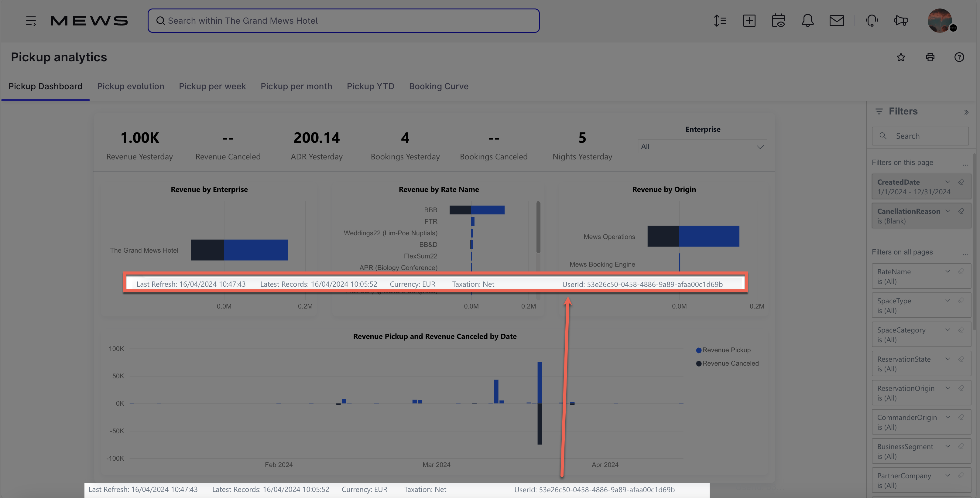The width and height of the screenshot is (980, 498).
Task: Click the search magnifier icon in the top bar
Action: point(160,21)
